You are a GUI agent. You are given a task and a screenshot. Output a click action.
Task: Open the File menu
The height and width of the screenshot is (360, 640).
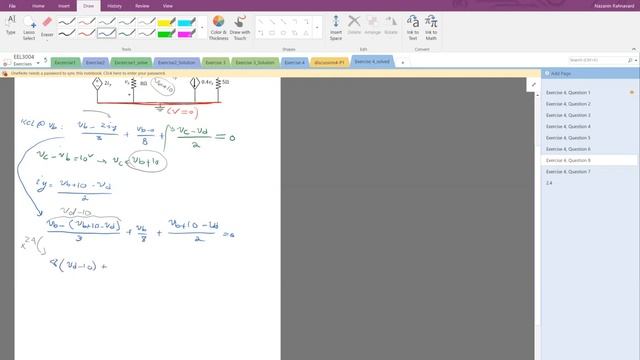tap(12, 6)
